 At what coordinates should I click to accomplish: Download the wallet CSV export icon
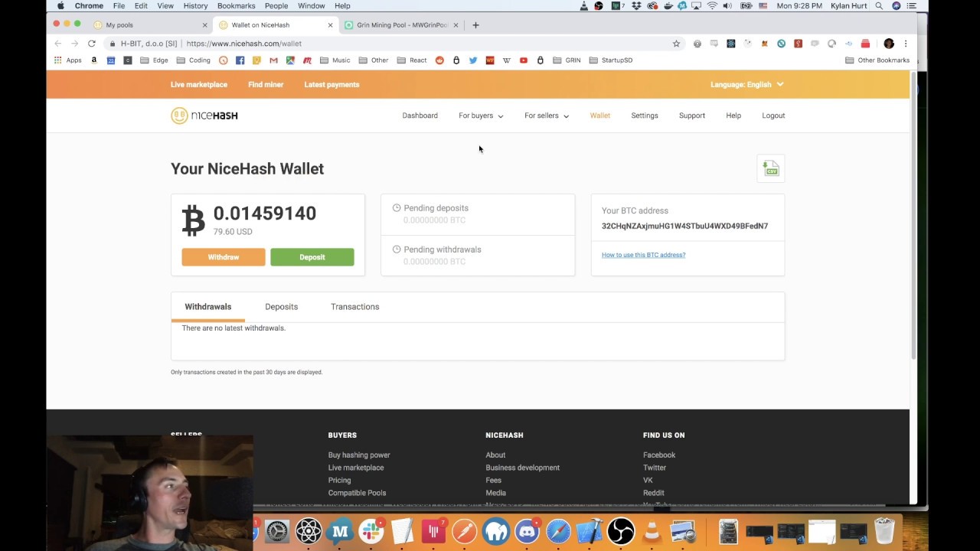770,168
